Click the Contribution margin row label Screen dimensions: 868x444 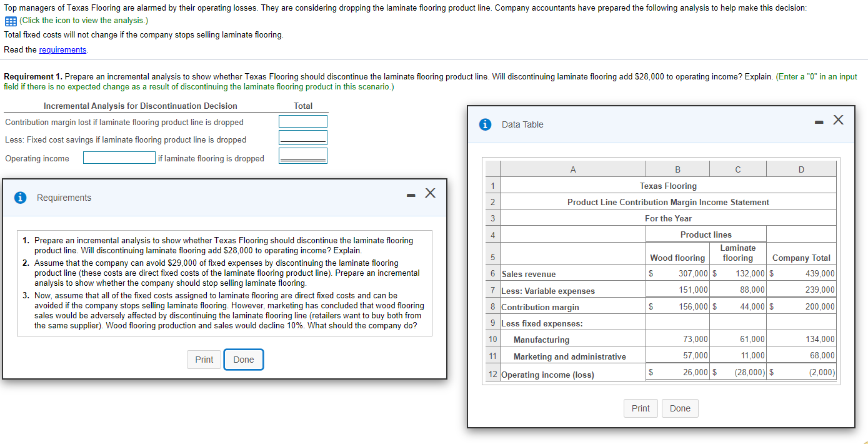tap(541, 307)
